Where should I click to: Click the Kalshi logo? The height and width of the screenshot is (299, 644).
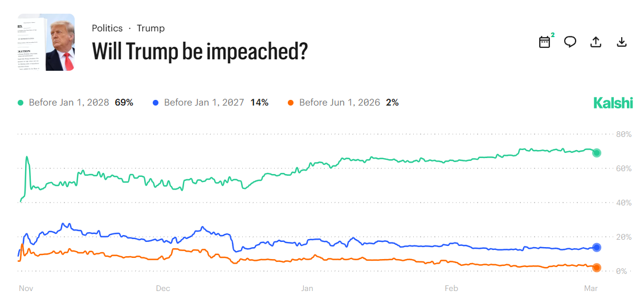613,103
